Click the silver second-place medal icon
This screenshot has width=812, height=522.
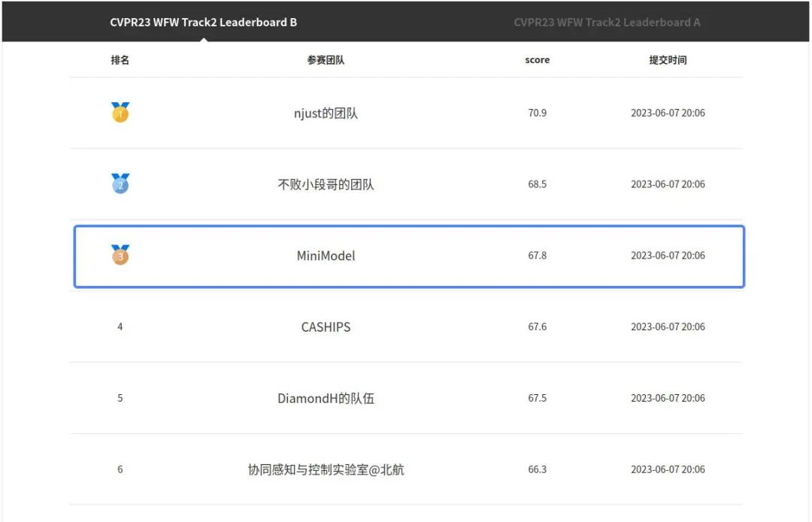[x=120, y=184]
